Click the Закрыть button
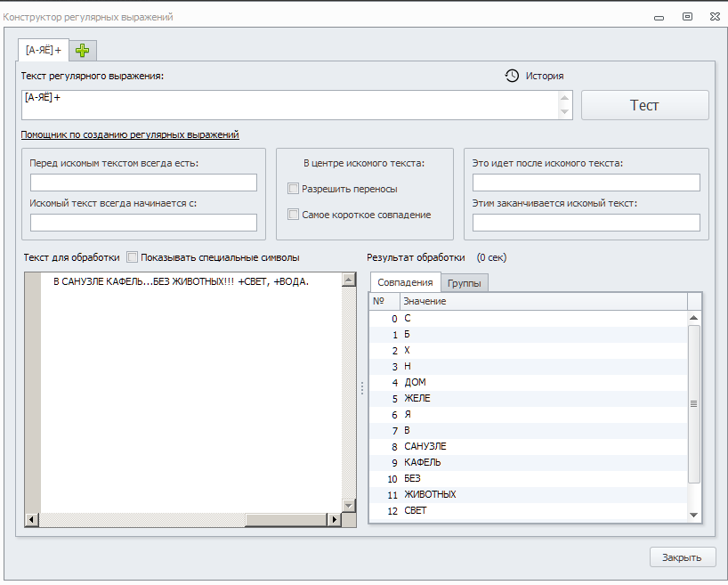The height and width of the screenshot is (585, 728). (682, 557)
